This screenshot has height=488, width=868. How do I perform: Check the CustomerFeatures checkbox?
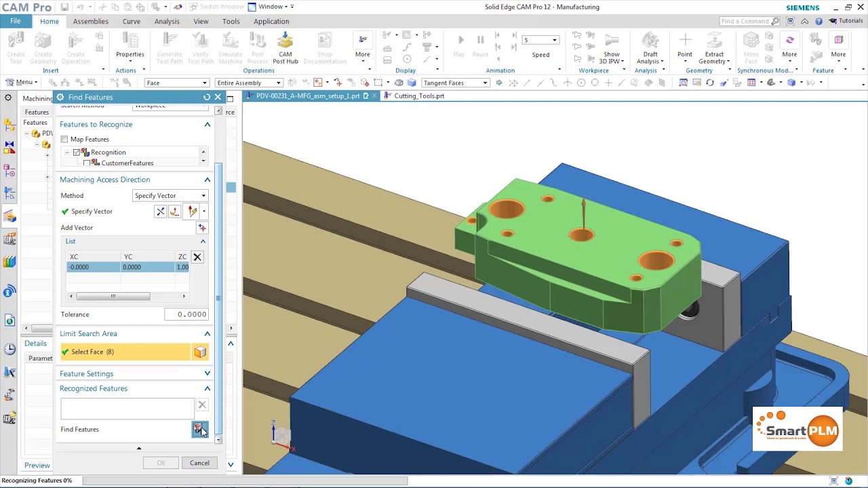pyautogui.click(x=87, y=163)
